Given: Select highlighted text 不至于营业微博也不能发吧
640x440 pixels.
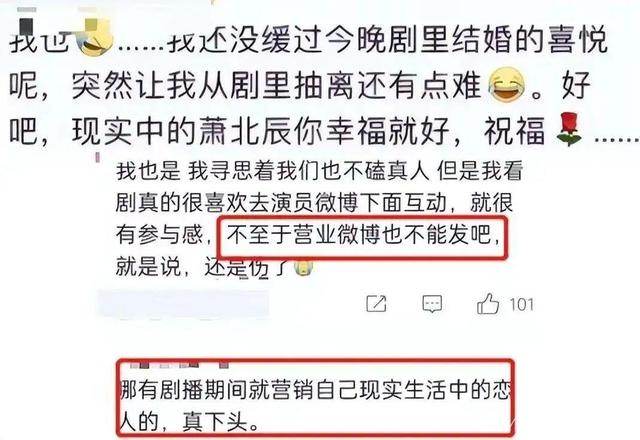Looking at the screenshot, I should point(364,236).
